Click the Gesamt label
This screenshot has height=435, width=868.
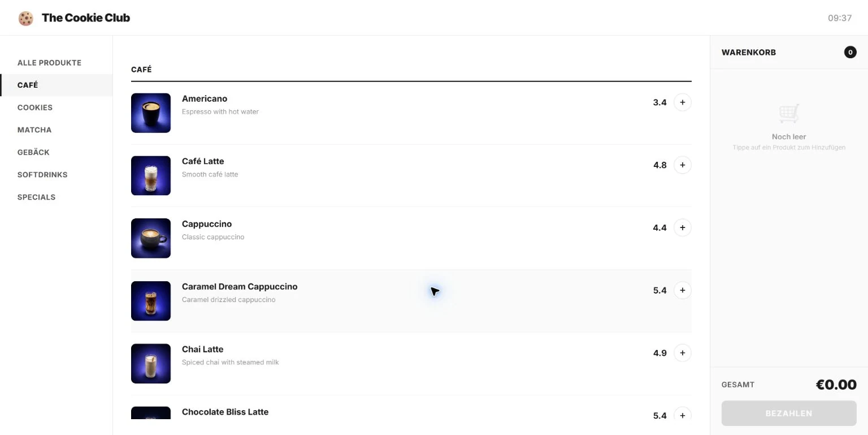pos(738,385)
